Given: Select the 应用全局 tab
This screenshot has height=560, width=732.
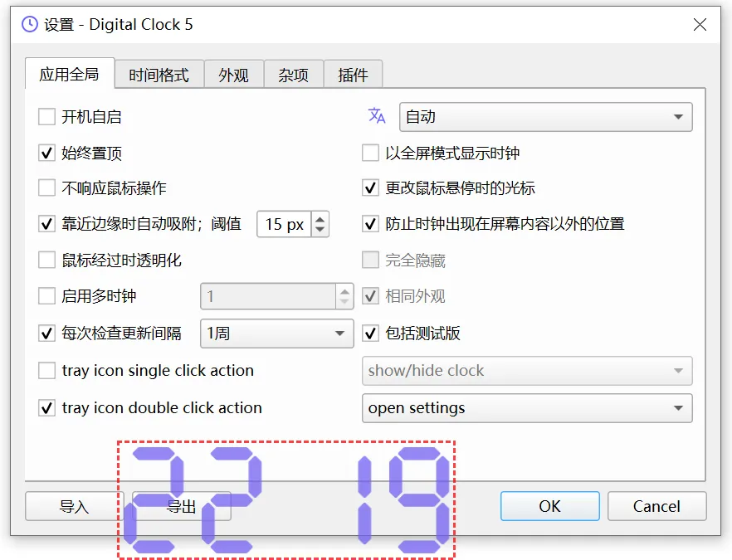Looking at the screenshot, I should click(69, 74).
